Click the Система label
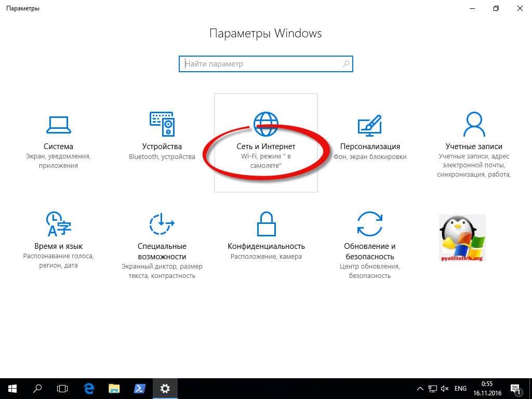Image resolution: width=532 pixels, height=399 pixels. click(x=58, y=147)
